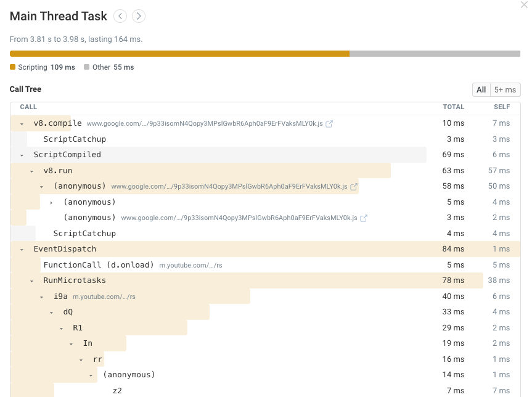The height and width of the screenshot is (397, 532).
Task: Open external link icon on 58 ms anonymous row
Action: 353,187
